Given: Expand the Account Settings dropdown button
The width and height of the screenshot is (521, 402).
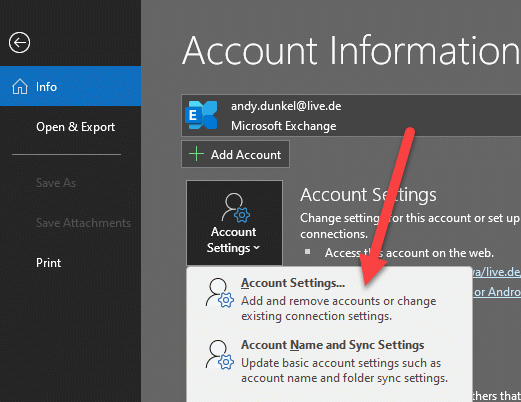Looking at the screenshot, I should pyautogui.click(x=234, y=223).
